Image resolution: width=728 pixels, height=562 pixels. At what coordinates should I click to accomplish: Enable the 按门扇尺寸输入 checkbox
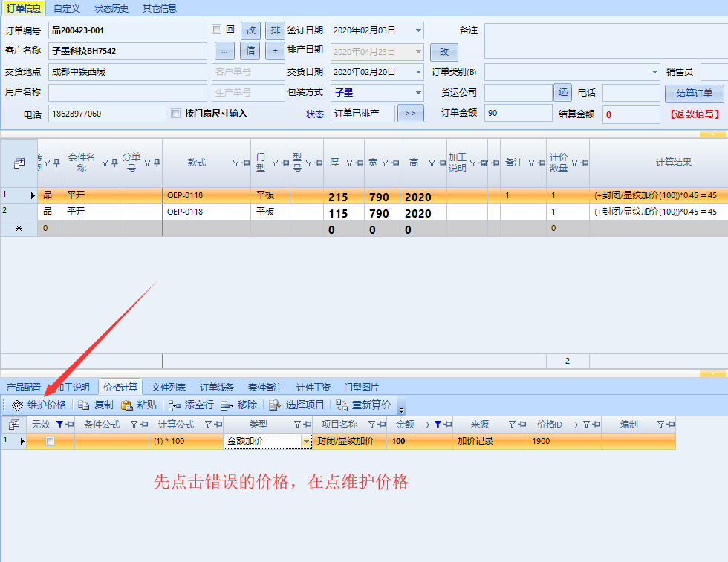tap(176, 114)
